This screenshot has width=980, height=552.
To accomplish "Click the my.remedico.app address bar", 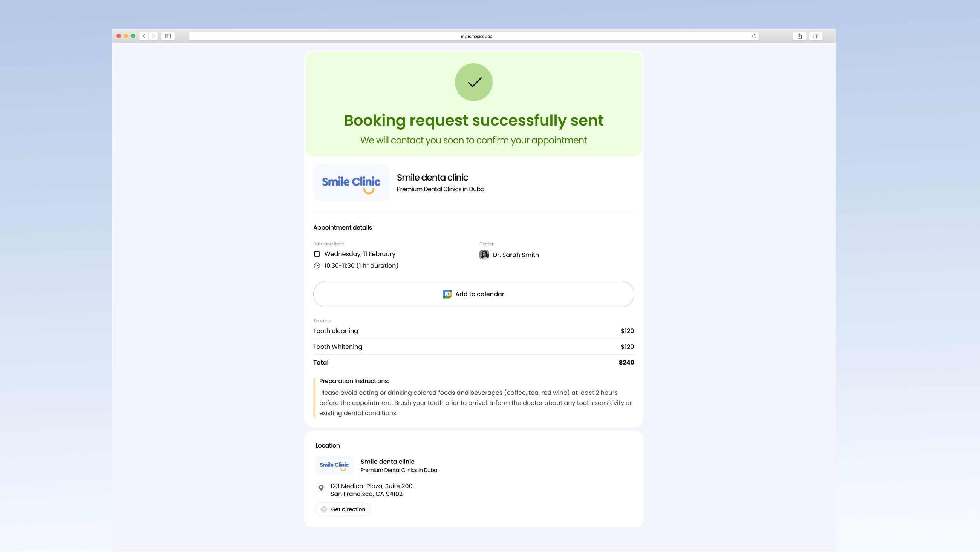I will click(x=474, y=36).
